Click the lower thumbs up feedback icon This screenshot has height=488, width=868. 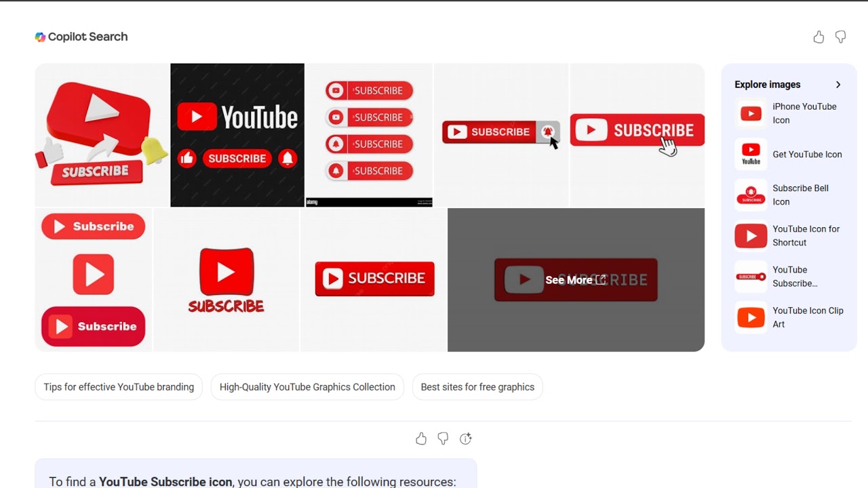pos(421,439)
